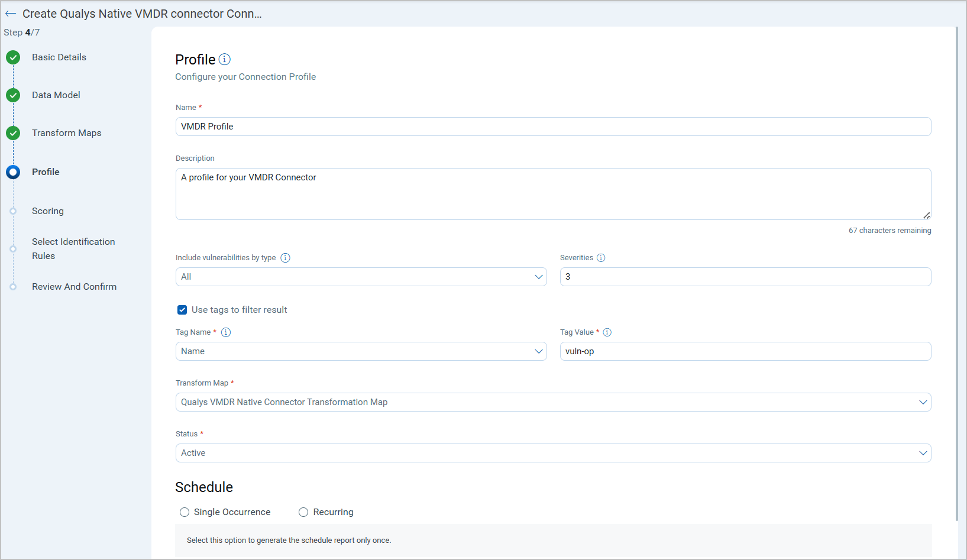
Task: Expand the Status dropdown
Action: tap(553, 453)
